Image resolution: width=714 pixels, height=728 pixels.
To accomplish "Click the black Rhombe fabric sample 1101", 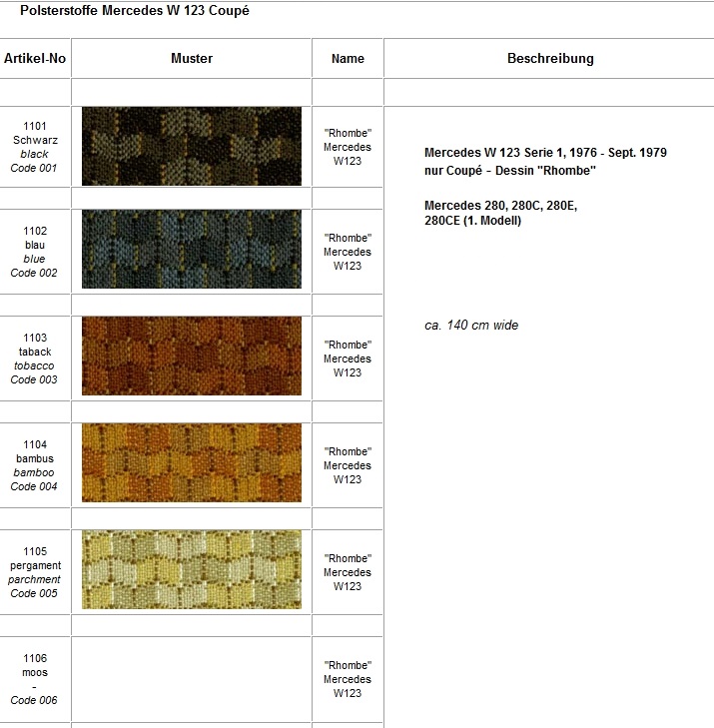I will click(192, 146).
